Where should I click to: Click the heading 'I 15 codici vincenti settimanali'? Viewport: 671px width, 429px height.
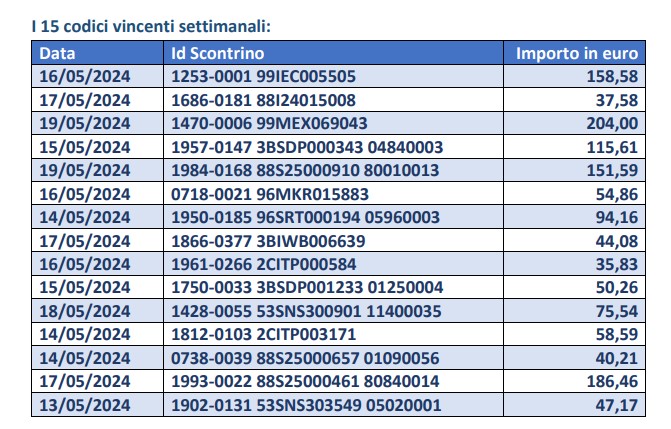(x=151, y=27)
